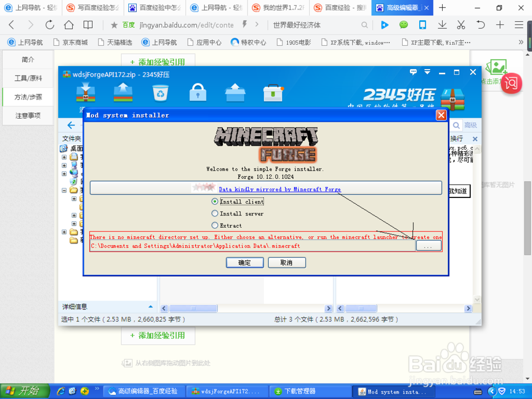Click the browser blue video play icon
The width and height of the screenshot is (532, 399).
385,25
